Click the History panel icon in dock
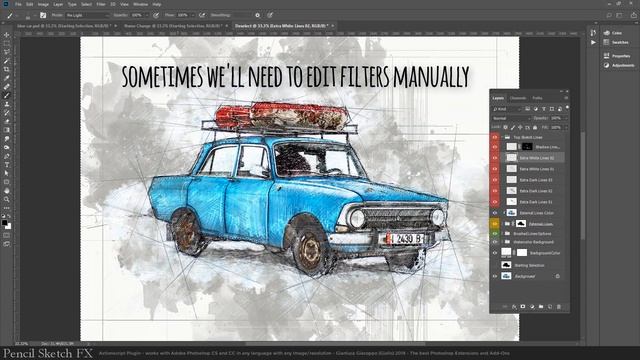640x360 pixels. click(593, 33)
